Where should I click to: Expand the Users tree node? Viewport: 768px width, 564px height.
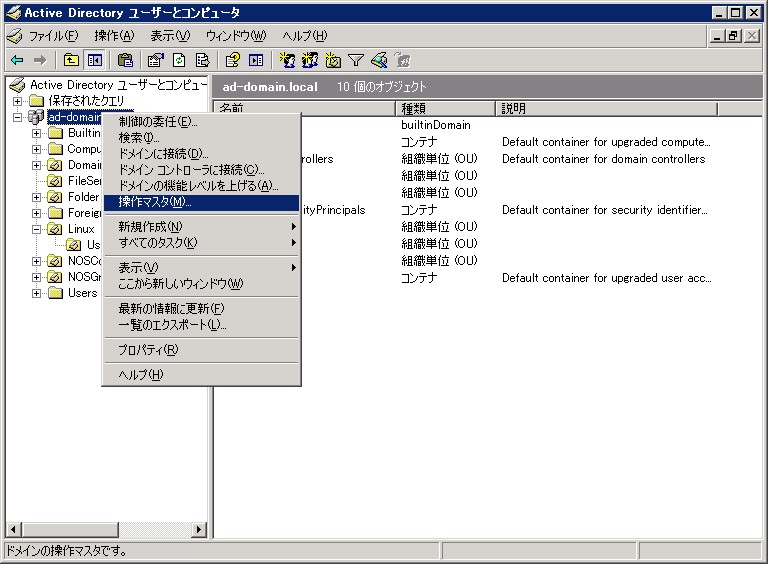point(37,294)
